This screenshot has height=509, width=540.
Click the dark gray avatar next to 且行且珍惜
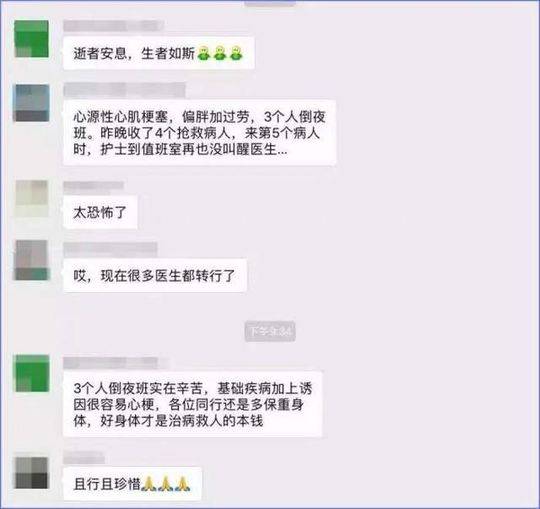(x=31, y=473)
